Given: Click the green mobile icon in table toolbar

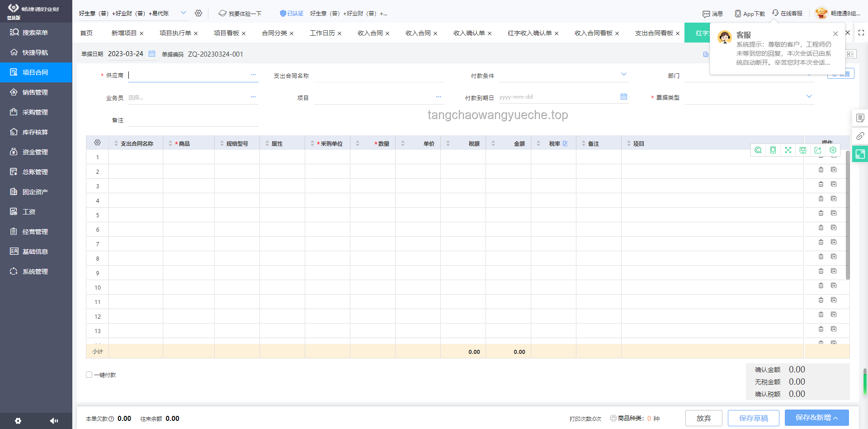Looking at the screenshot, I should click(x=773, y=150).
